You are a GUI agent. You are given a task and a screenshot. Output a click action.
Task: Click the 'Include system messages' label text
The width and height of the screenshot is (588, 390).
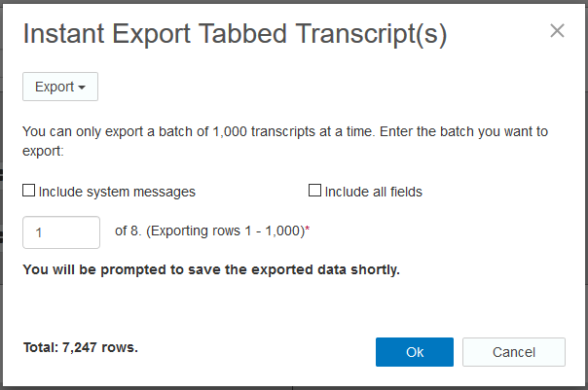[117, 192]
